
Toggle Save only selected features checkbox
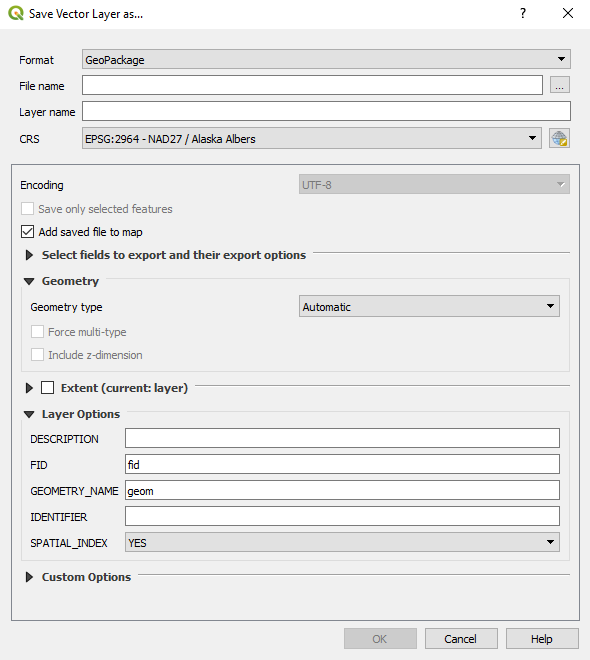pyautogui.click(x=27, y=209)
